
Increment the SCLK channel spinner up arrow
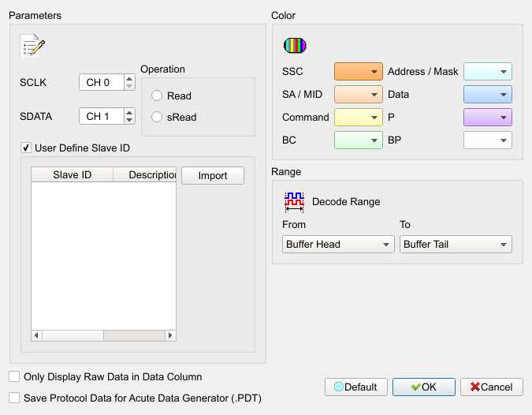click(129, 78)
